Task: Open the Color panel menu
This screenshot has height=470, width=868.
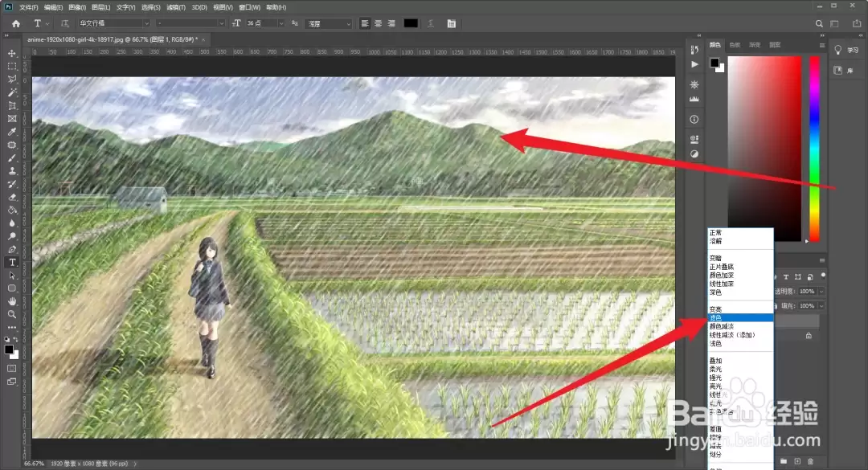Action: click(x=822, y=45)
